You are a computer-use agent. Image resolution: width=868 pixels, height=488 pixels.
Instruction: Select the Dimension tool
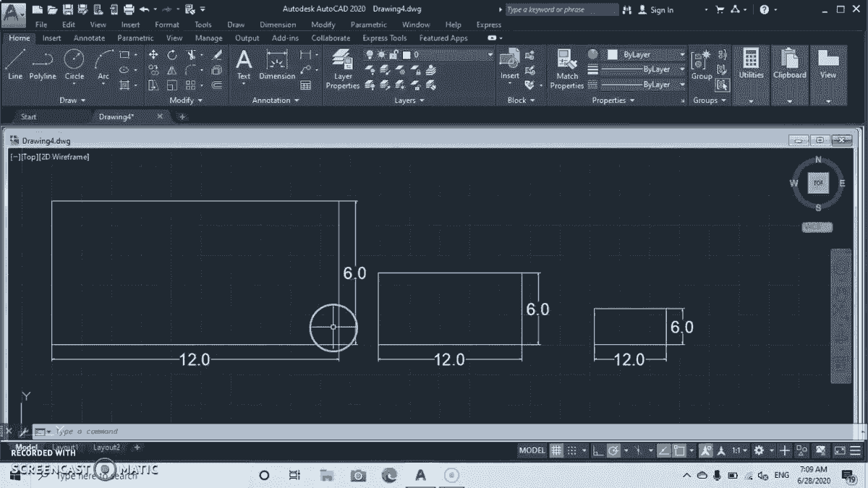tap(276, 65)
